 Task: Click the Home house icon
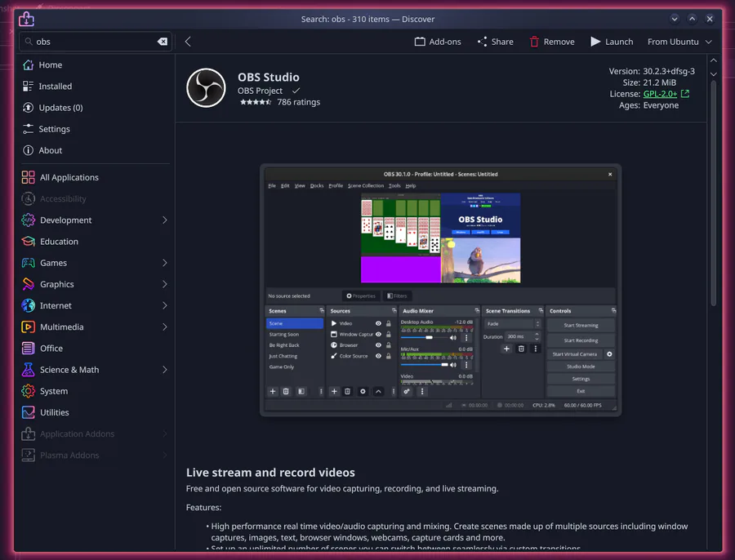(28, 64)
